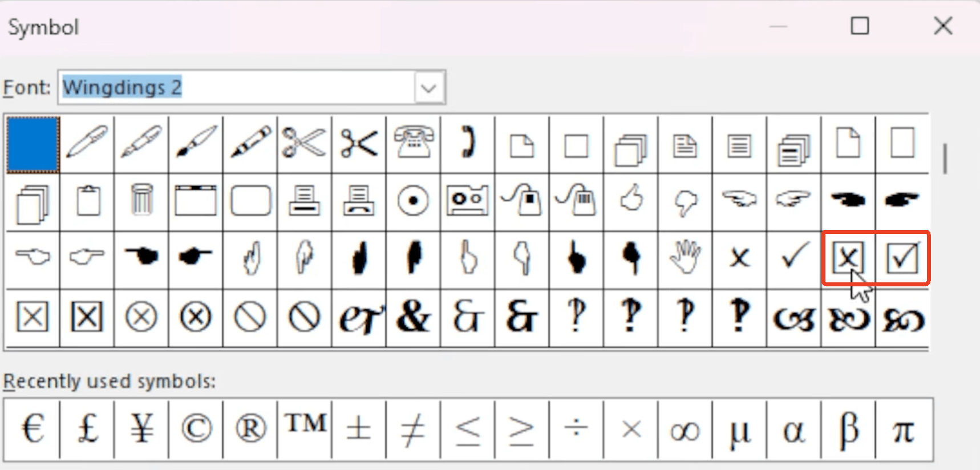Insert the Pound sign from recent symbols

coord(87,429)
